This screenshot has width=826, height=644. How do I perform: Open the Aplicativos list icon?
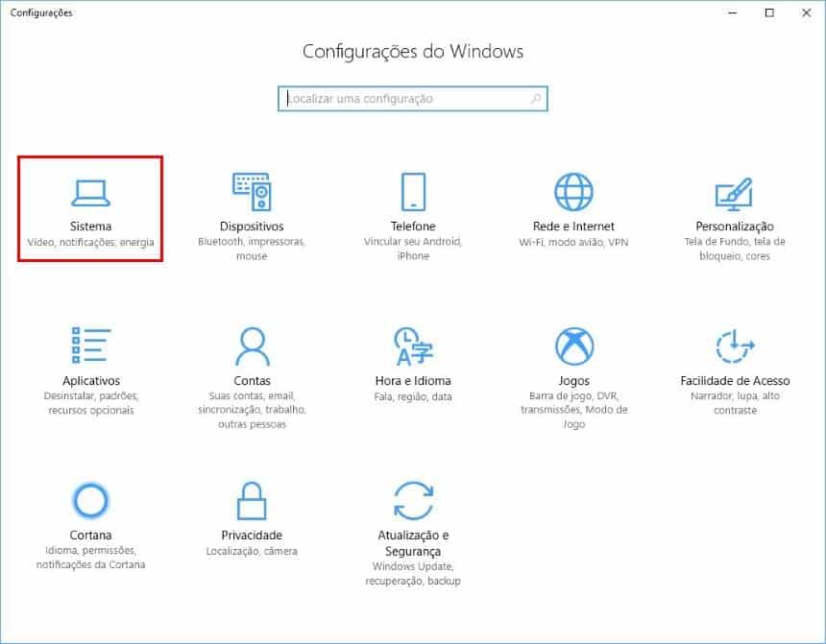tap(91, 346)
